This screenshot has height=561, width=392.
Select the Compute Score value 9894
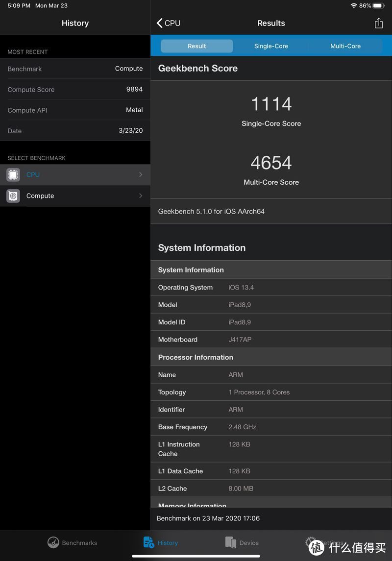[x=134, y=89]
